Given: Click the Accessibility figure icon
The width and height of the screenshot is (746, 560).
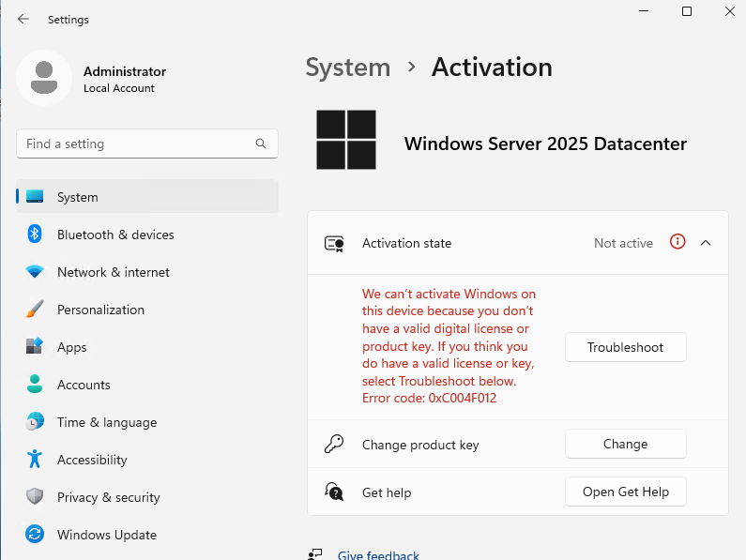Looking at the screenshot, I should pyautogui.click(x=35, y=459).
